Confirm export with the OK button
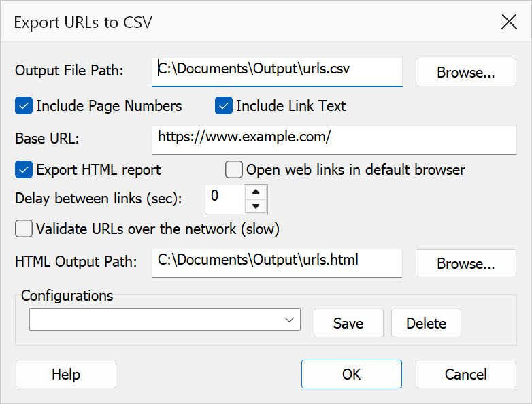The height and width of the screenshot is (404, 532). click(352, 374)
